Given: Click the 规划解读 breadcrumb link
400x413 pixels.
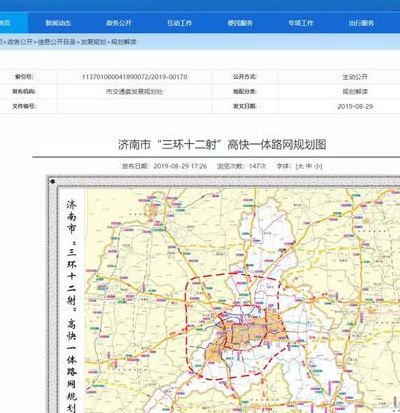Looking at the screenshot, I should click(124, 42).
